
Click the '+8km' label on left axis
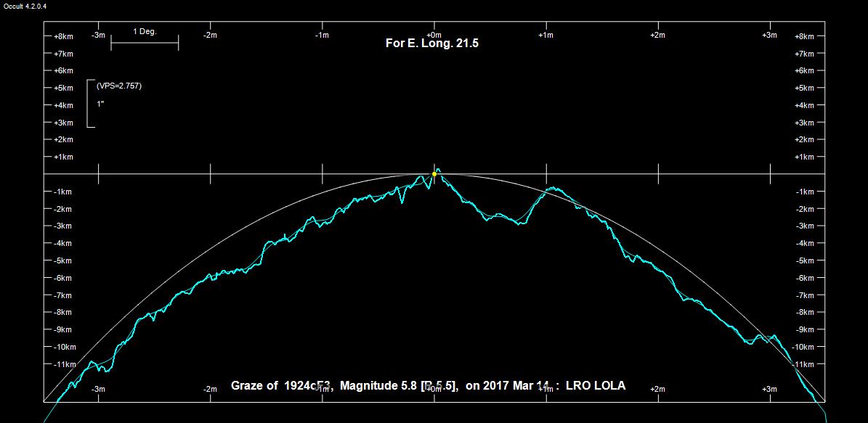click(x=63, y=36)
